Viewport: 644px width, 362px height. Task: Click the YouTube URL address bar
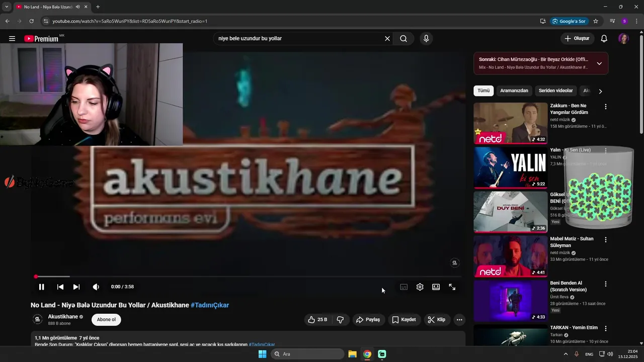(292, 21)
